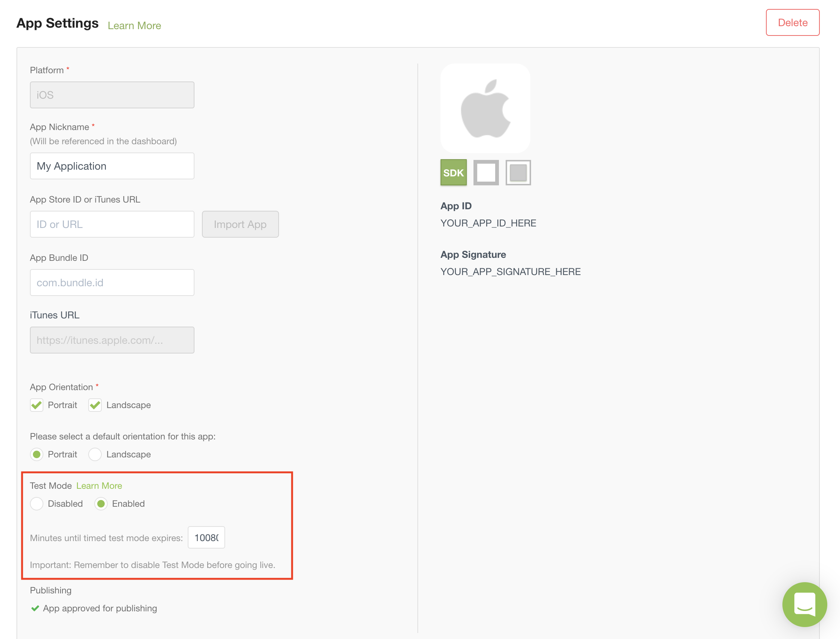Click the red asterisk next to Platform
Screen dimensions: 840x639
pyautogui.click(x=68, y=70)
